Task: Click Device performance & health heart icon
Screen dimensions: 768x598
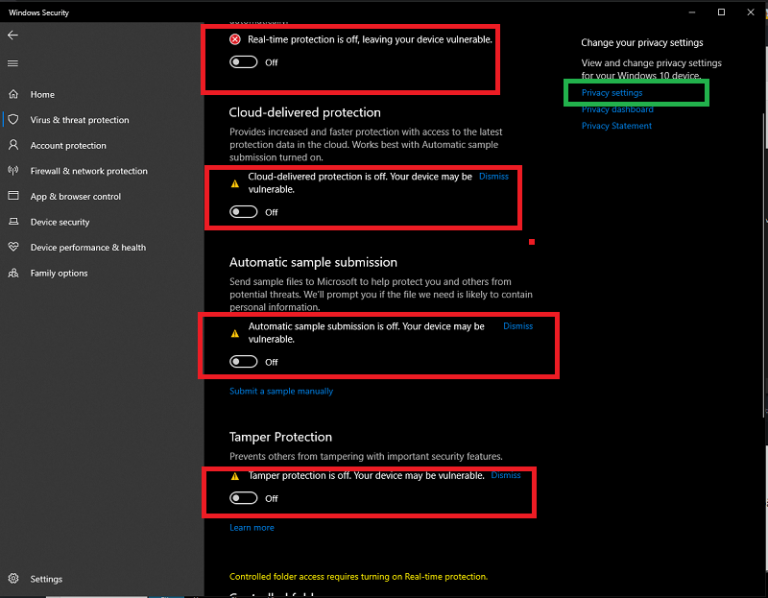Action: [x=13, y=247]
